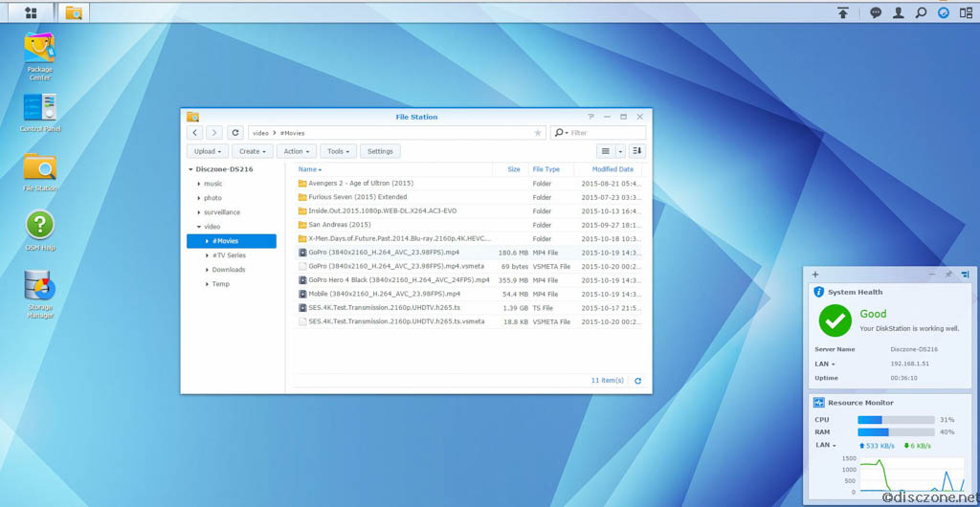Viewport: 980px width, 507px height.
Task: Select Avengers 2 - Age of Ultron folder
Action: click(469, 184)
